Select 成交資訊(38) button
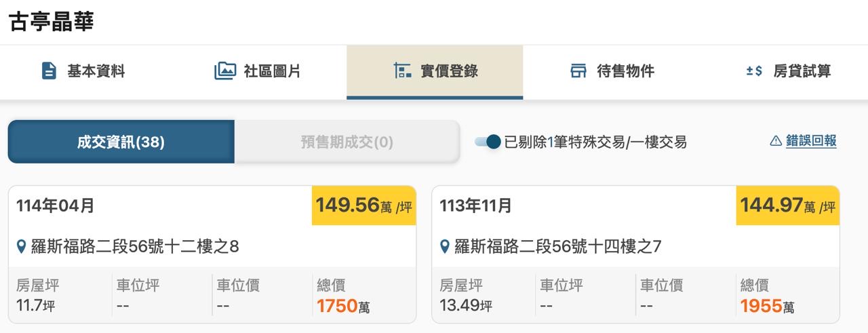868x333 pixels. [x=121, y=142]
